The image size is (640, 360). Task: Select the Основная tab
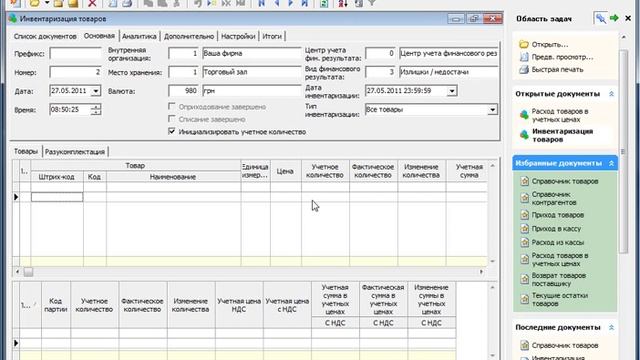tap(99, 36)
